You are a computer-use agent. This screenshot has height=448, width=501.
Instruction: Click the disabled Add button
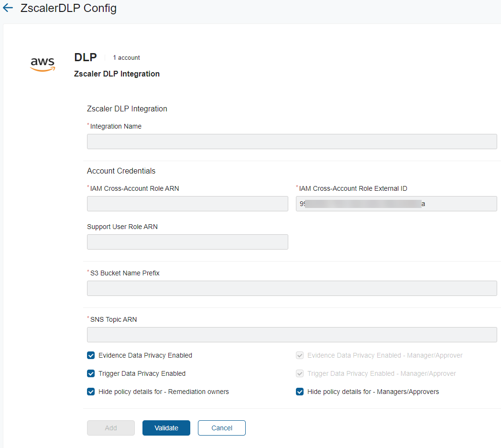(x=110, y=428)
